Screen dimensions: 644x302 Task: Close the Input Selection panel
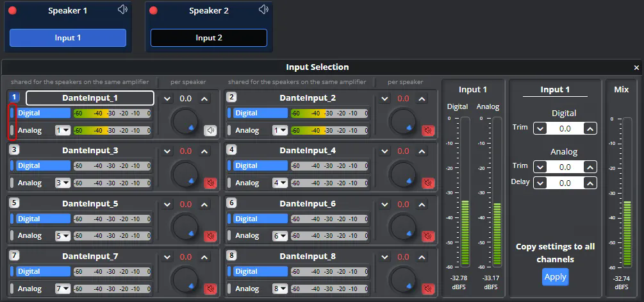point(636,68)
